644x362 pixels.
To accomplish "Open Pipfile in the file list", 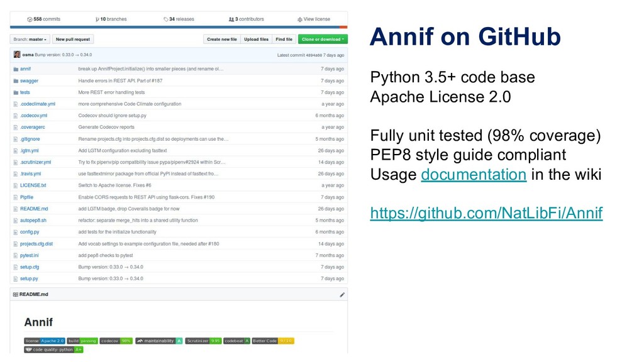I will (x=26, y=197).
